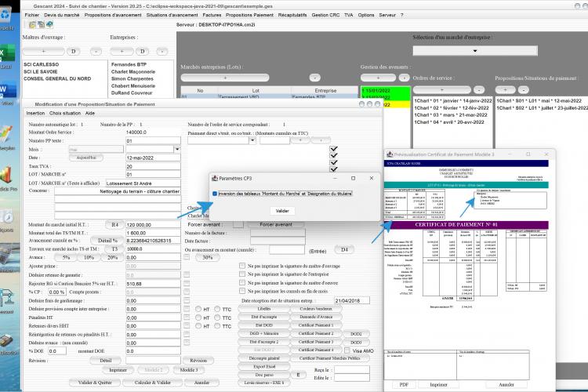Select HT radio on the Pénalités HT row
The height and width of the screenshot is (392, 588).
click(x=198, y=318)
